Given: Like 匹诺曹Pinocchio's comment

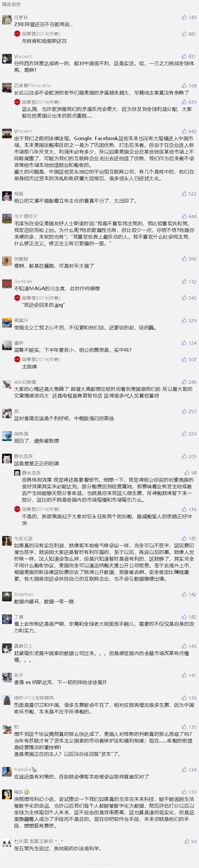Looking at the screenshot, I should click(x=184, y=86).
